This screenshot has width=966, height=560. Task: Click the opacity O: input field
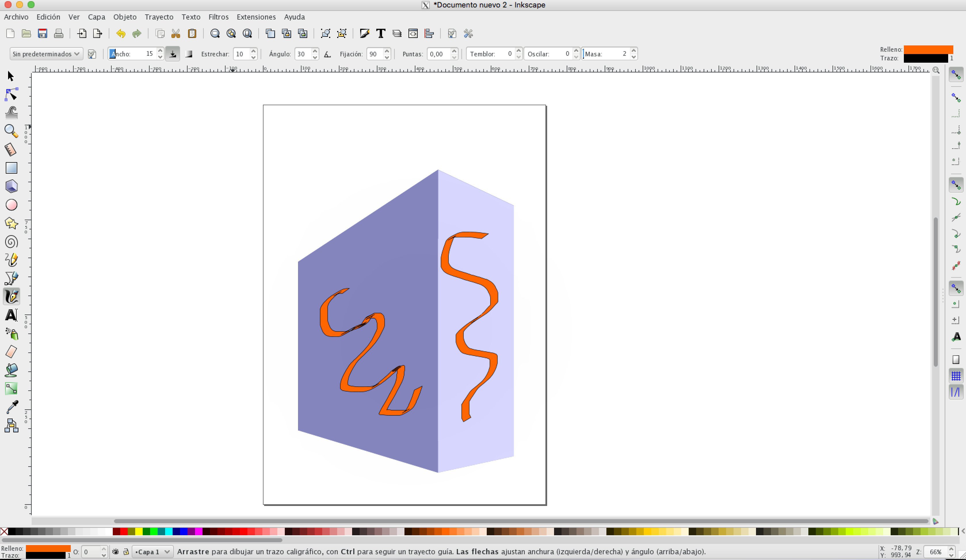point(91,552)
